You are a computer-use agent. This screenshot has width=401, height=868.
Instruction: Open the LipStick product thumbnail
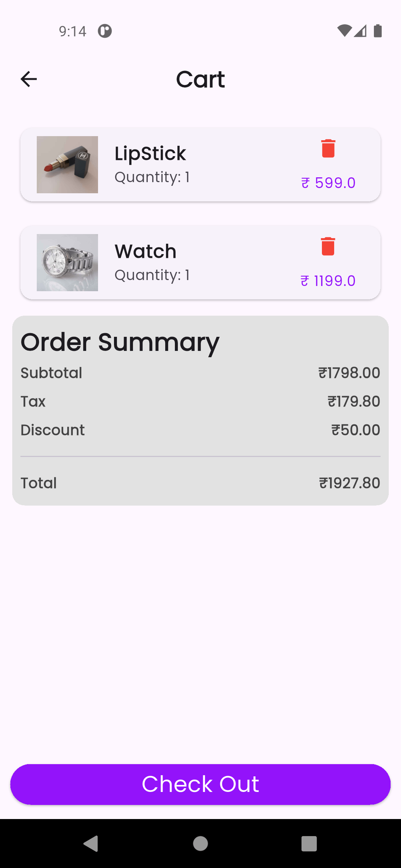[67, 165]
